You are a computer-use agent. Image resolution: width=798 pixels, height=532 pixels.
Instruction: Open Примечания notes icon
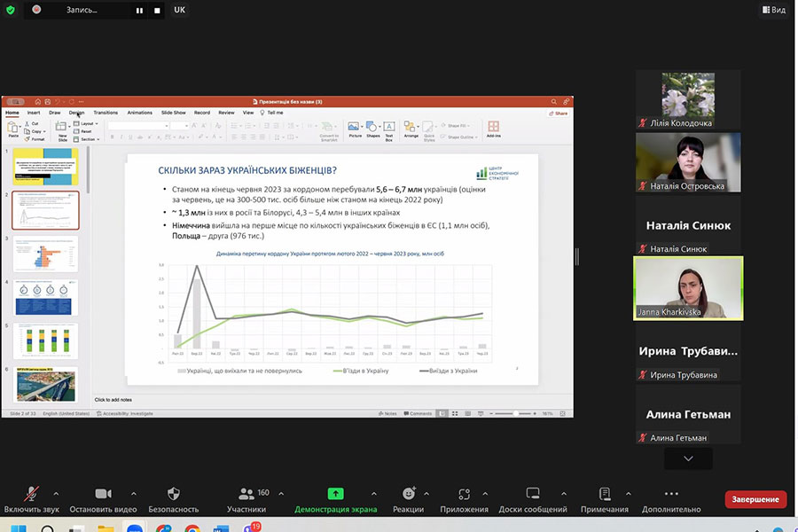coord(605,494)
